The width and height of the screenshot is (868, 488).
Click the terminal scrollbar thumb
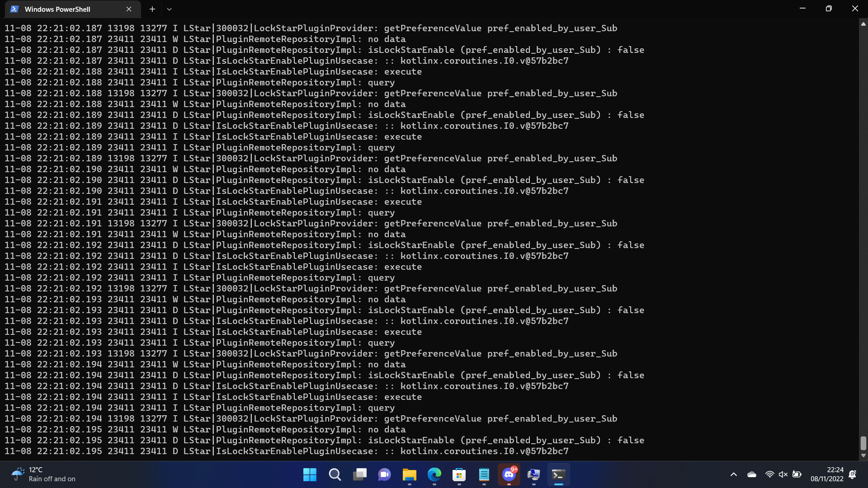(863, 443)
